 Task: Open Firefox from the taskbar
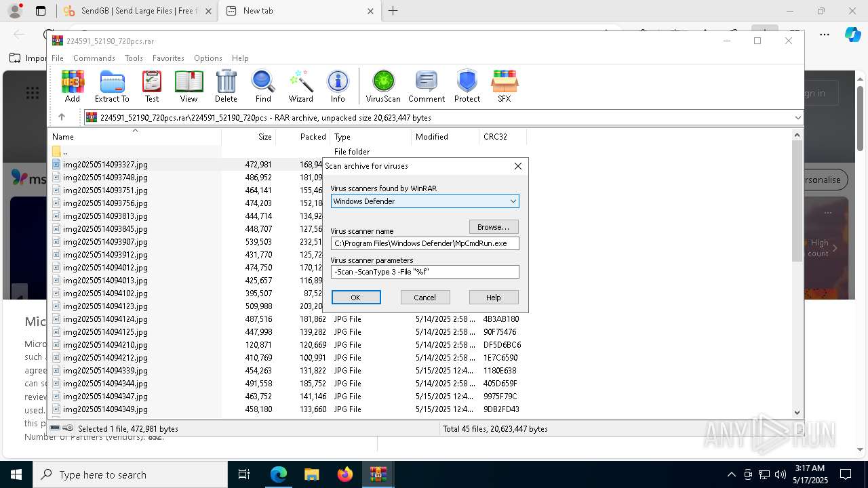coord(344,474)
